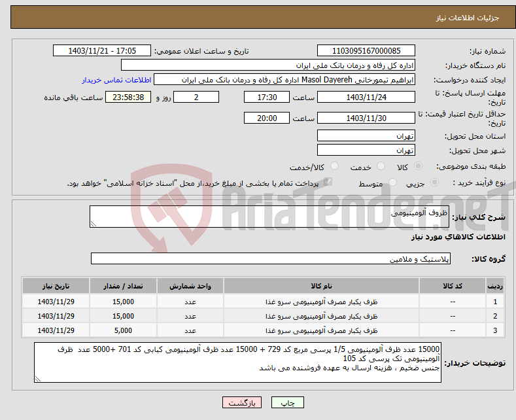Screen dimensions: 516x420
Task: Click the کد کالا column header
Action: (452, 286)
